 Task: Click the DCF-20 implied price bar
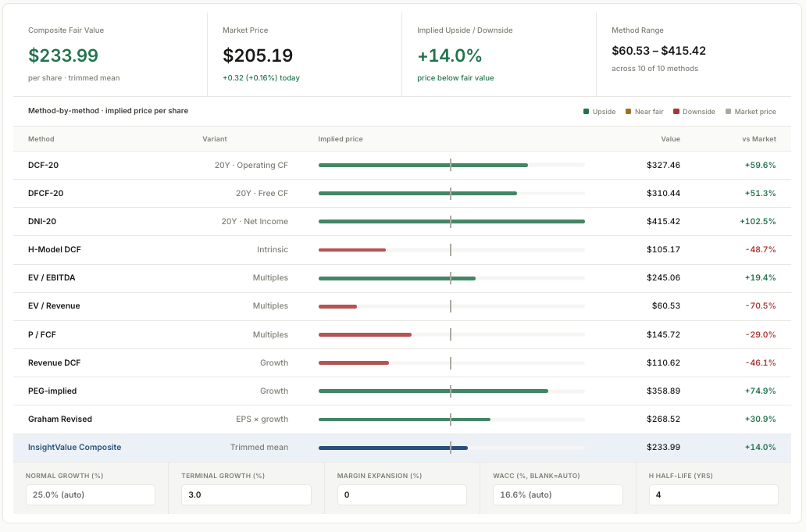point(423,165)
